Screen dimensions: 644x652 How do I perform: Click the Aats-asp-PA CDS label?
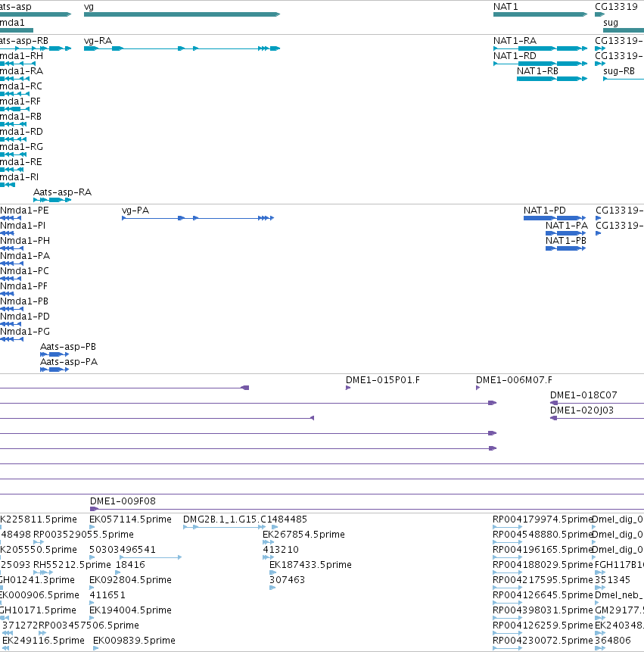coord(69,362)
